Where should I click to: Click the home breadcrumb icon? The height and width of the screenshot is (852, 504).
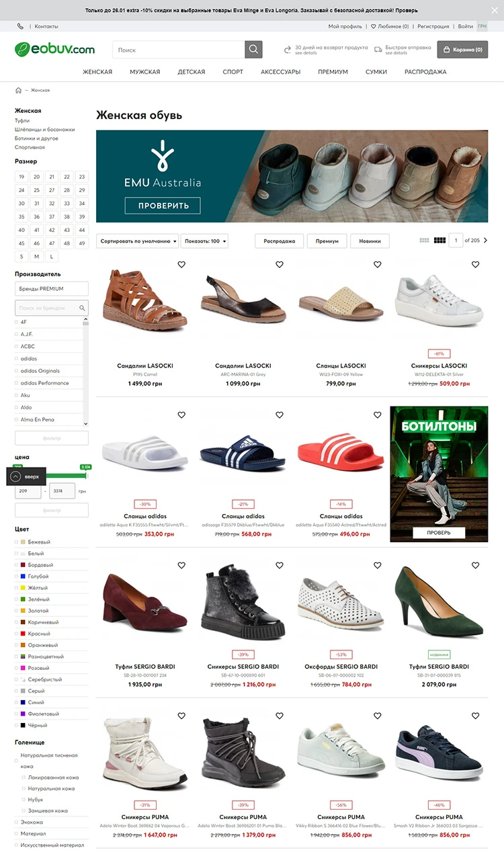click(18, 90)
